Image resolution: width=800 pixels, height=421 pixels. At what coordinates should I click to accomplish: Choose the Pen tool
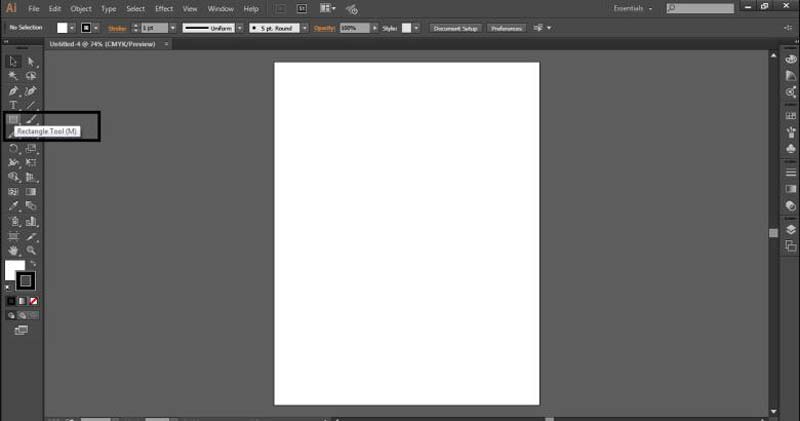coord(14,91)
